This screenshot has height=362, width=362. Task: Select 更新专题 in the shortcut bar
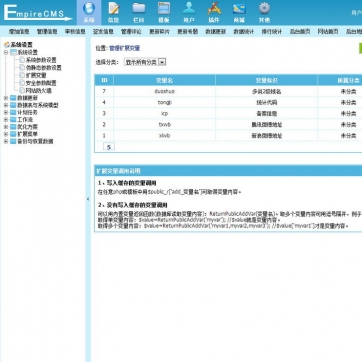187,32
